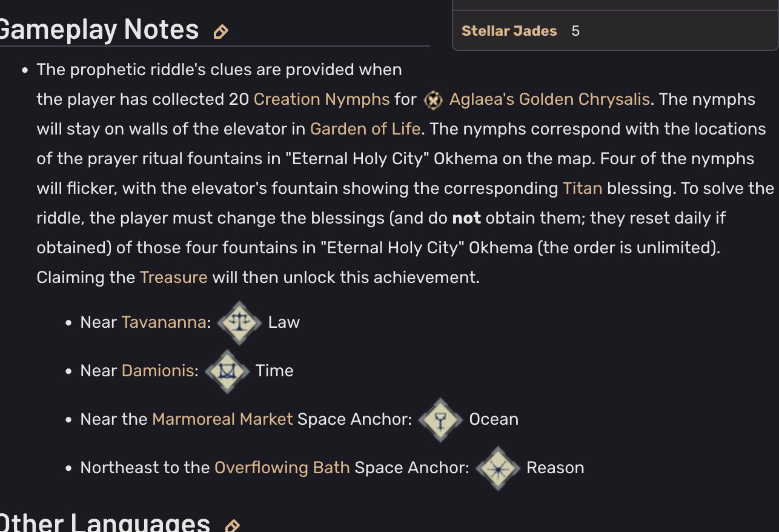Go to the Treasure page link
779x532 pixels.
pos(173,277)
